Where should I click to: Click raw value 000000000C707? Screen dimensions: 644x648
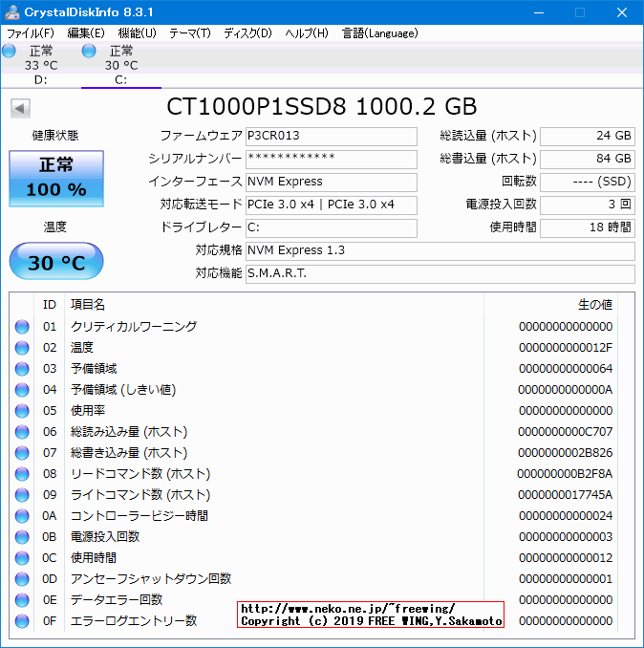(566, 432)
